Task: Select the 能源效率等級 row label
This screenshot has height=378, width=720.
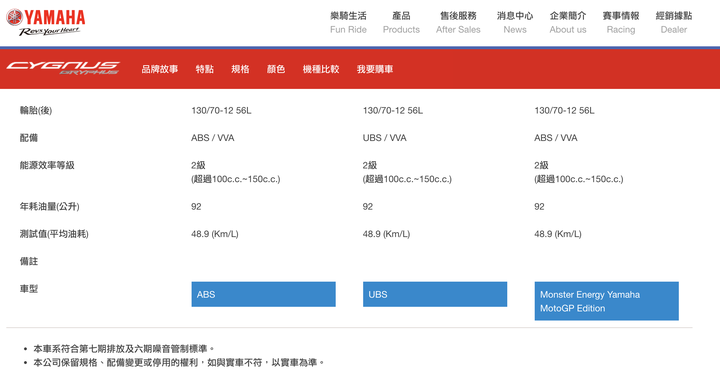Action: (47, 165)
